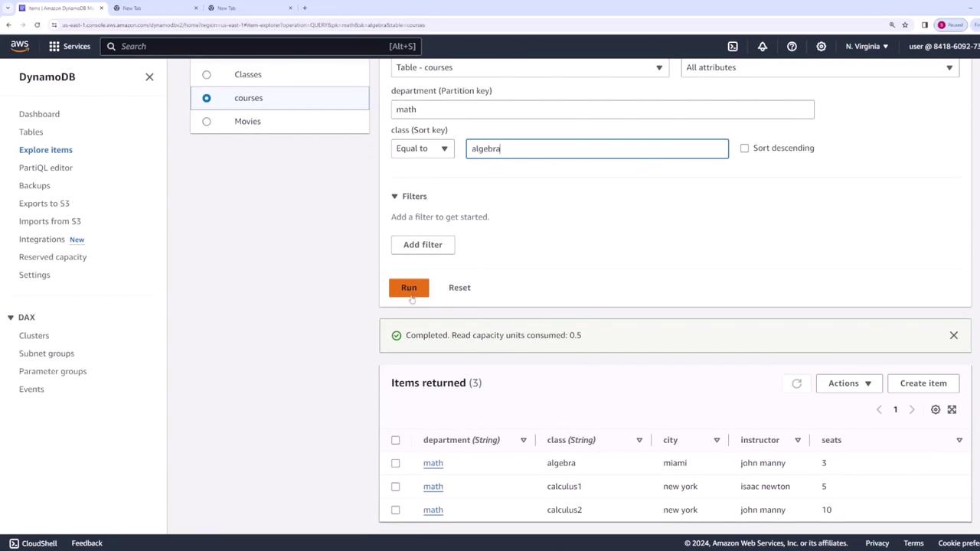Viewport: 980px width, 551px height.
Task: Open the browser tab search chevron
Action: (8, 8)
